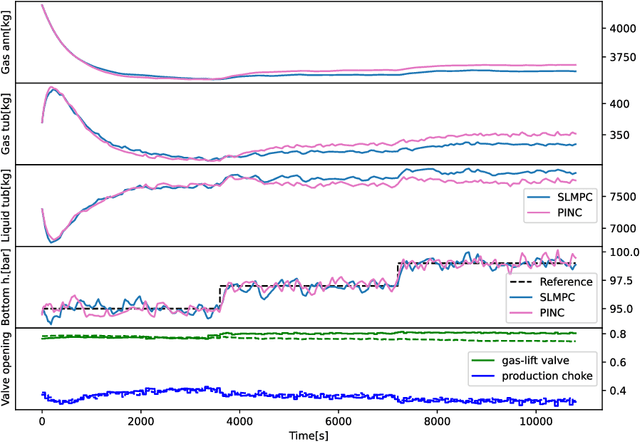
Task: Click the 3750 tick on the Gas ann axis
Action: tap(618, 58)
